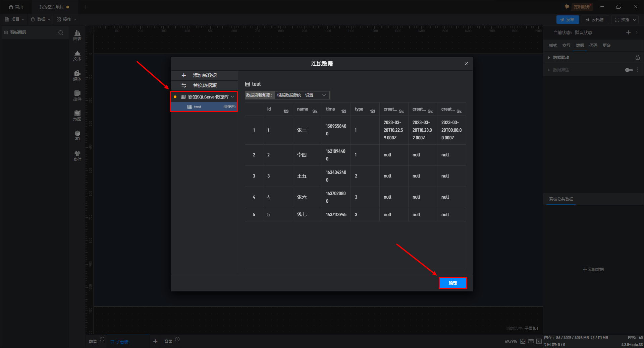Click the time column header
Viewport: 644px width, 348px height.
pyautogui.click(x=336, y=110)
